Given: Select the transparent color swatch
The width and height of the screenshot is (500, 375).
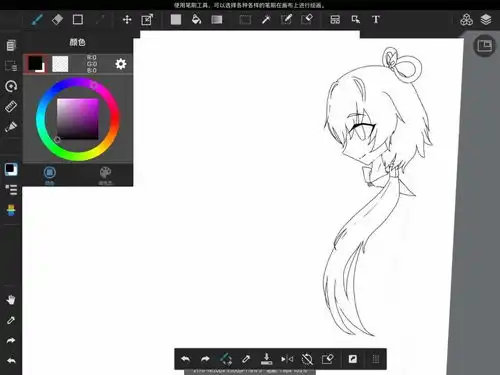Looking at the screenshot, I should click(60, 64).
